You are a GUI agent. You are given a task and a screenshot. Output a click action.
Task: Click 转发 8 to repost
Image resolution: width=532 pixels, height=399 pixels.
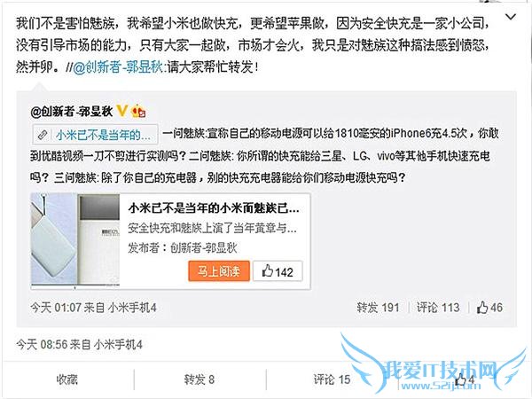(x=199, y=379)
